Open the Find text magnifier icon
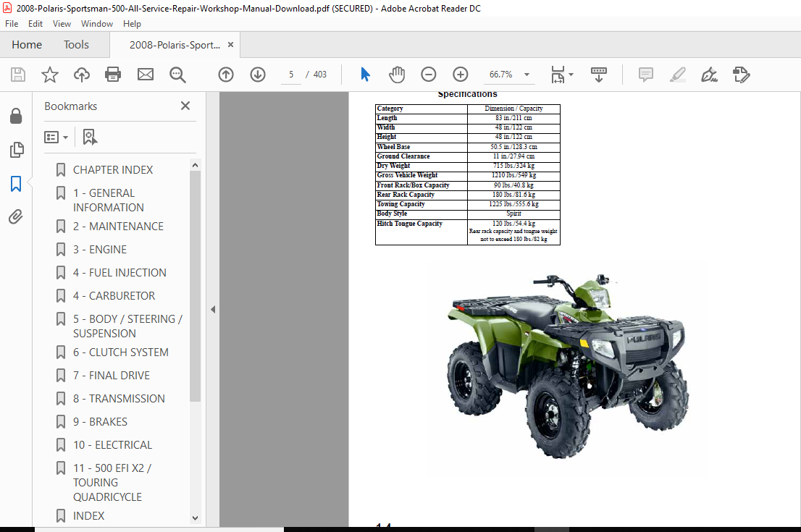The height and width of the screenshot is (532, 801). pos(177,75)
